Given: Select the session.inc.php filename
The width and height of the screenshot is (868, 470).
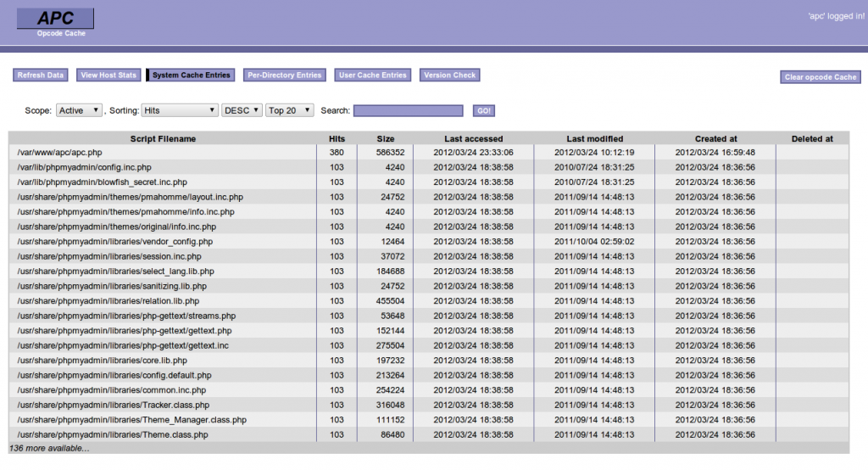Looking at the screenshot, I should (x=109, y=256).
